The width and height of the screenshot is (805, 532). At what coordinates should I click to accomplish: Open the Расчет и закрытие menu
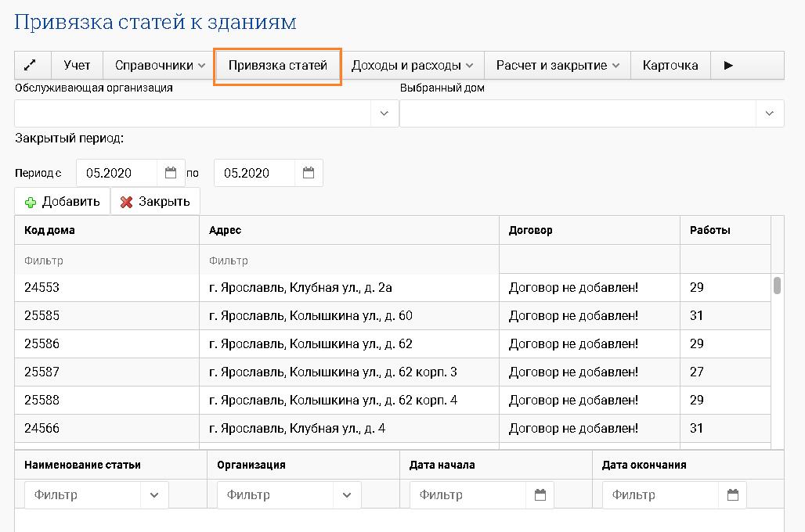(x=558, y=66)
